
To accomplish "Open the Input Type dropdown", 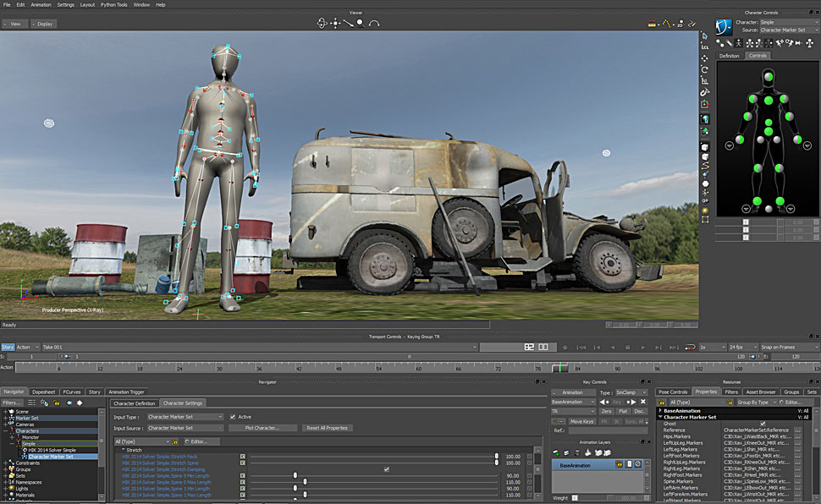I will [x=185, y=417].
